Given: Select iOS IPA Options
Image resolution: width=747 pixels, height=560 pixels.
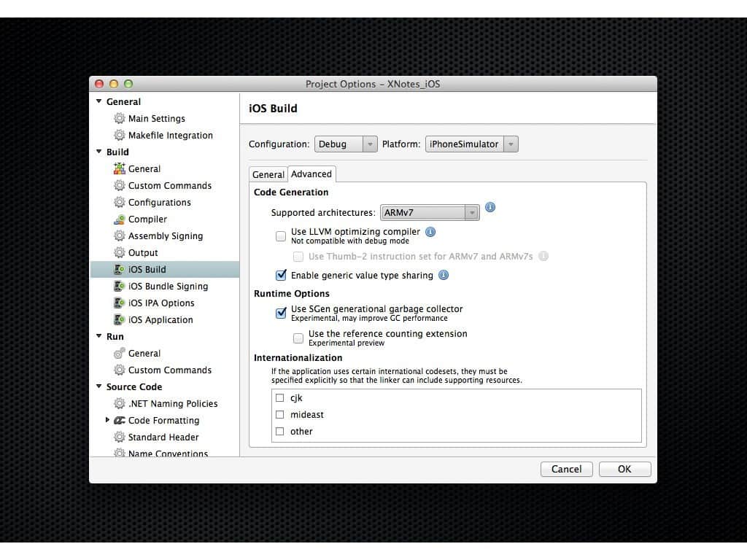Looking at the screenshot, I should 161,303.
